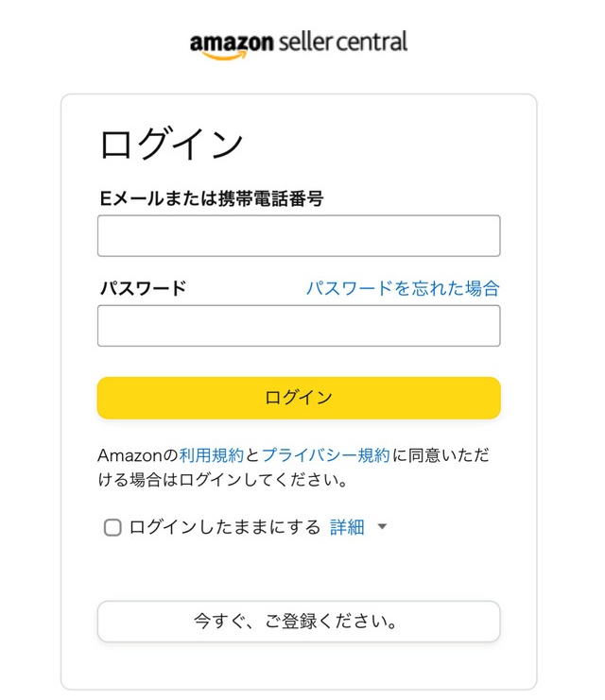605x700 pixels.
Task: Click the bold amazon wordmark at top
Action: (231, 43)
